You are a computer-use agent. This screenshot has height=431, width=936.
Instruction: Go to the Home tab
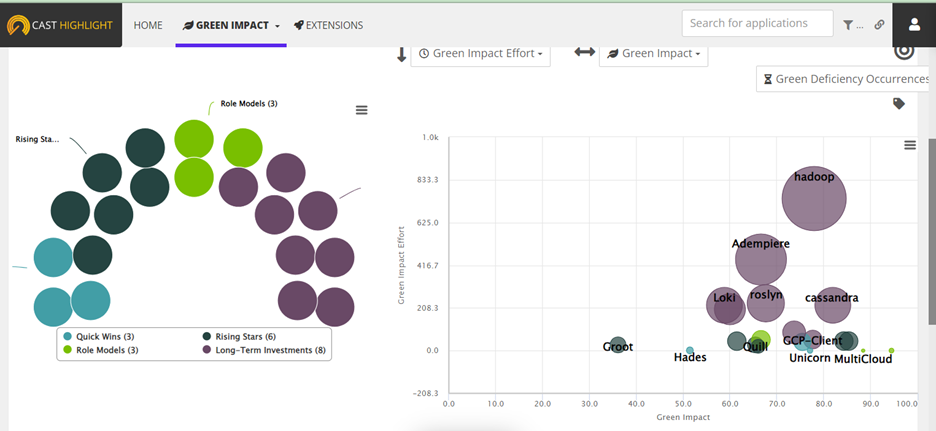click(148, 25)
